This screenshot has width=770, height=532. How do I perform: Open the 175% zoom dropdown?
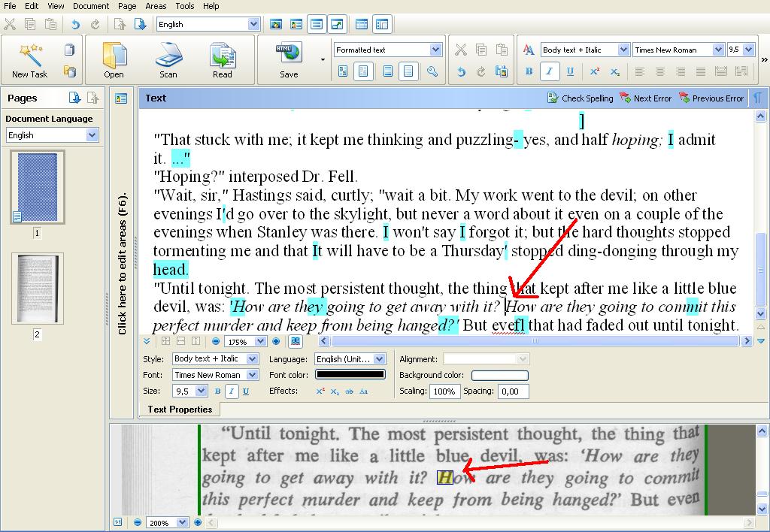260,341
